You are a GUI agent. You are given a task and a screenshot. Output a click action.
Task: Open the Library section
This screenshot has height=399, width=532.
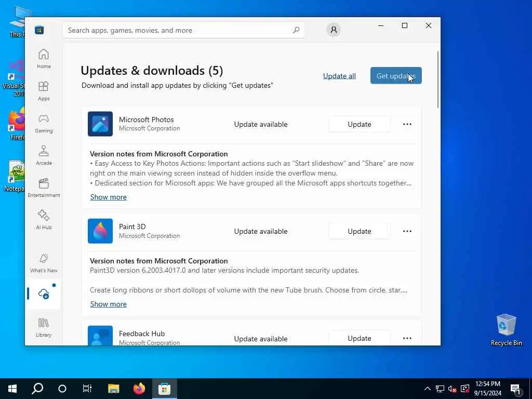tap(44, 327)
